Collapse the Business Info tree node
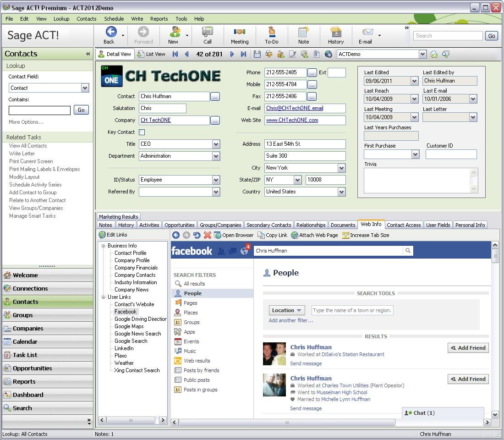504x440 pixels. pyautogui.click(x=104, y=246)
